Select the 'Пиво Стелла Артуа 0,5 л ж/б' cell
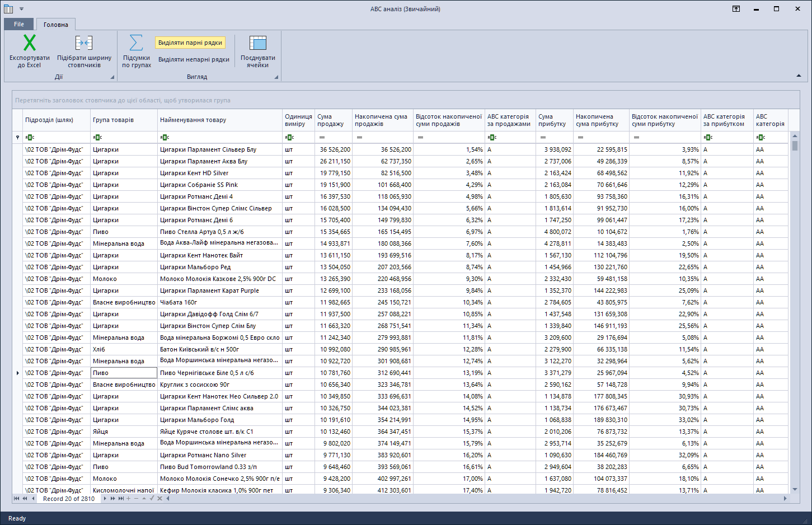The image size is (812, 525). 220,232
